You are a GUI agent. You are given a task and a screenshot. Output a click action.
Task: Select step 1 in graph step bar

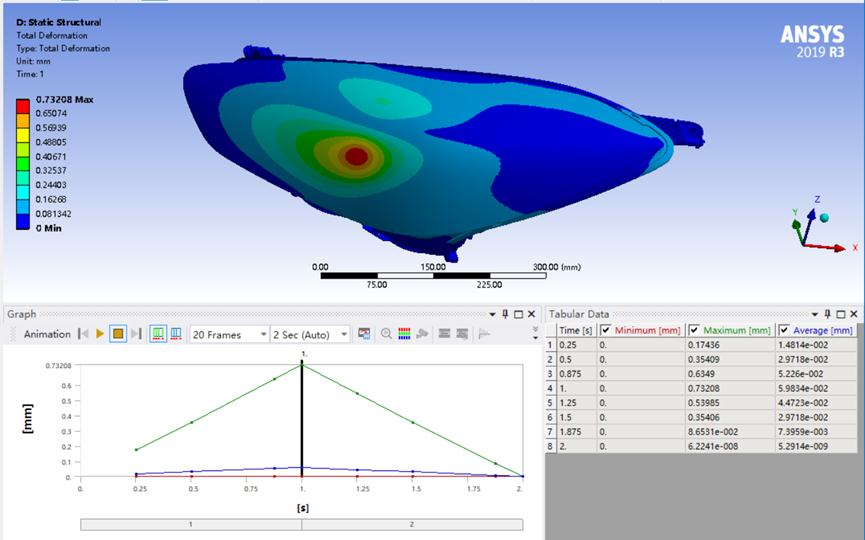pos(191,524)
